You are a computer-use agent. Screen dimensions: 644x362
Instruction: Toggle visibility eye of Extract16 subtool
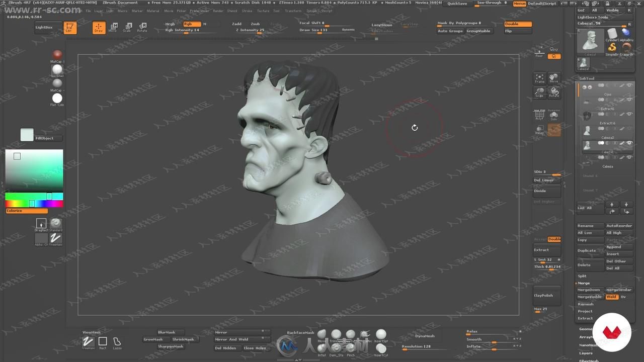(629, 115)
